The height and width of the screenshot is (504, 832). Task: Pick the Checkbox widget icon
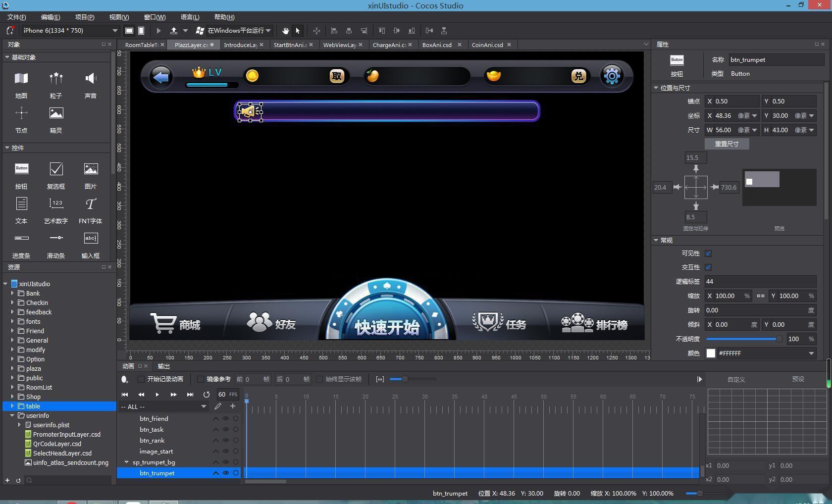click(56, 169)
